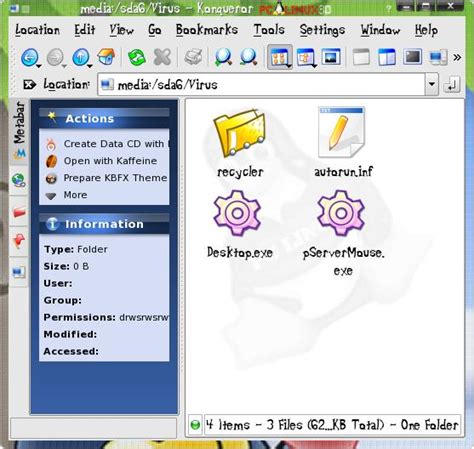Click the Go button beside location bar

(x=452, y=85)
